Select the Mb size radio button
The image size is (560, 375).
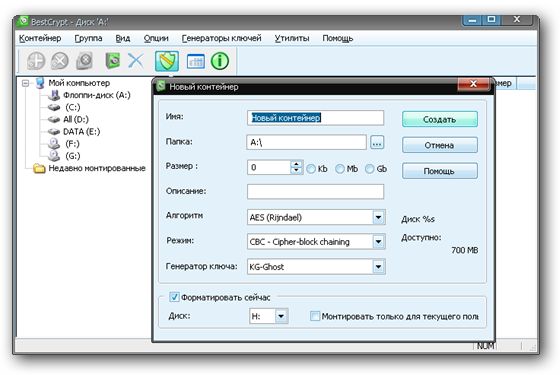click(x=340, y=169)
